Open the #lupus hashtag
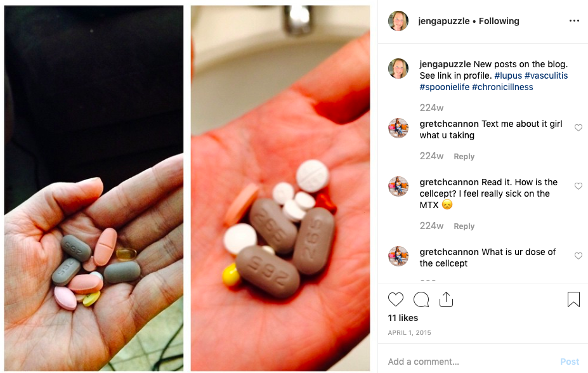The height and width of the screenshot is (373, 588). (x=508, y=75)
